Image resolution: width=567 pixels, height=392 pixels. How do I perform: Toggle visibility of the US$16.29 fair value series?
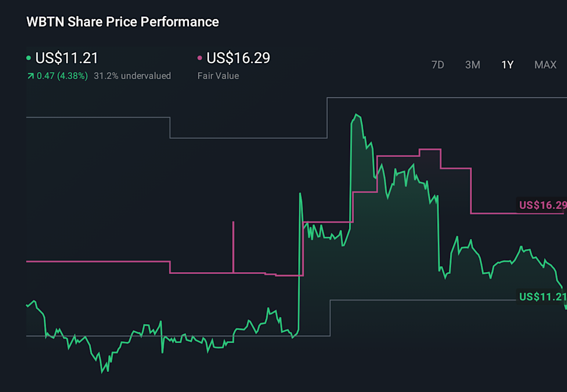[199, 58]
